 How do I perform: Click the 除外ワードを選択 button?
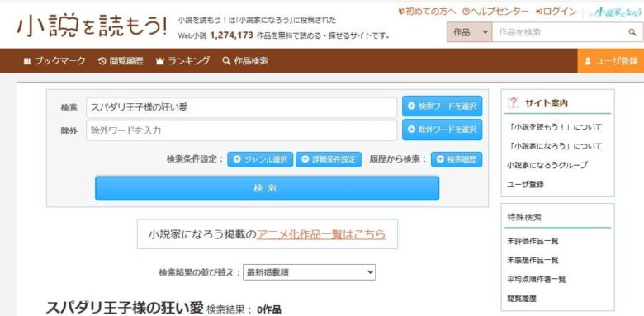click(442, 130)
